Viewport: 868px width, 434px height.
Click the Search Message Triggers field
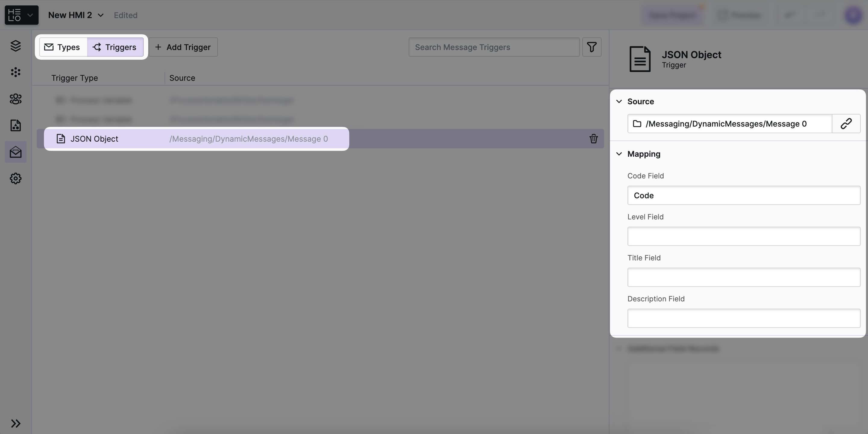click(x=494, y=47)
